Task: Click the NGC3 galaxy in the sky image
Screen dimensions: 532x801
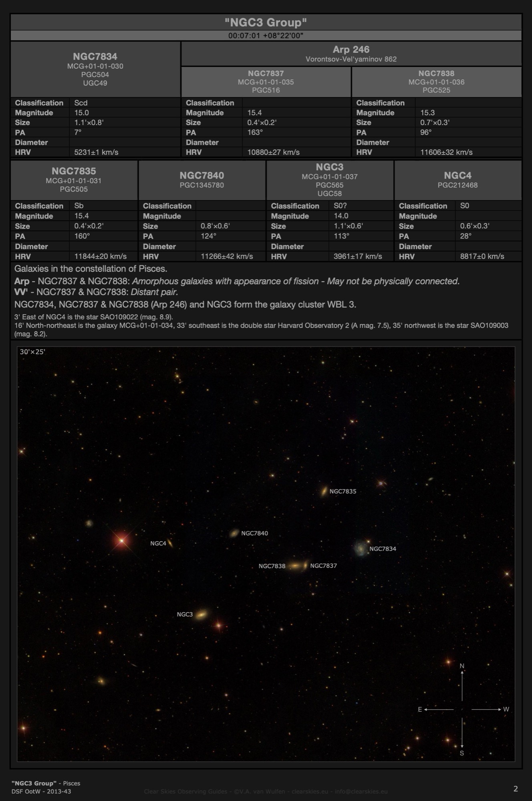Action: (x=202, y=614)
